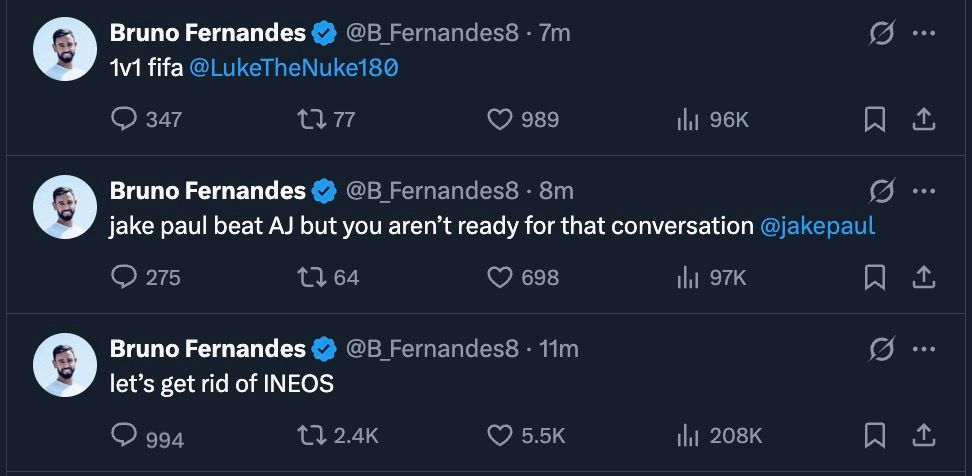Click Grok icon on the '1v1 fifa' tweet

[x=881, y=34]
